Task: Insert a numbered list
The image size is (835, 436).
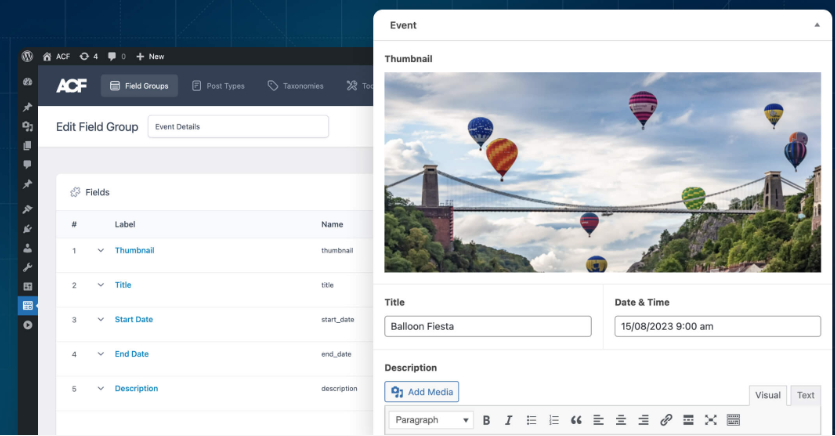Action: tap(554, 420)
